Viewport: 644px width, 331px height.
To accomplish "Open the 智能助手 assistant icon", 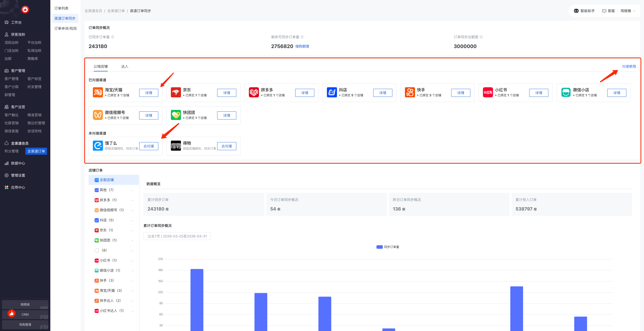I will [x=576, y=11].
